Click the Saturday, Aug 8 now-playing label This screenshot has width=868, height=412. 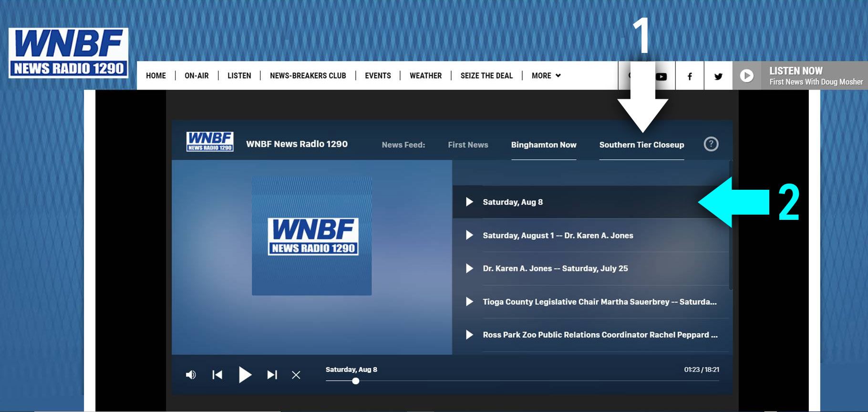[x=351, y=370]
